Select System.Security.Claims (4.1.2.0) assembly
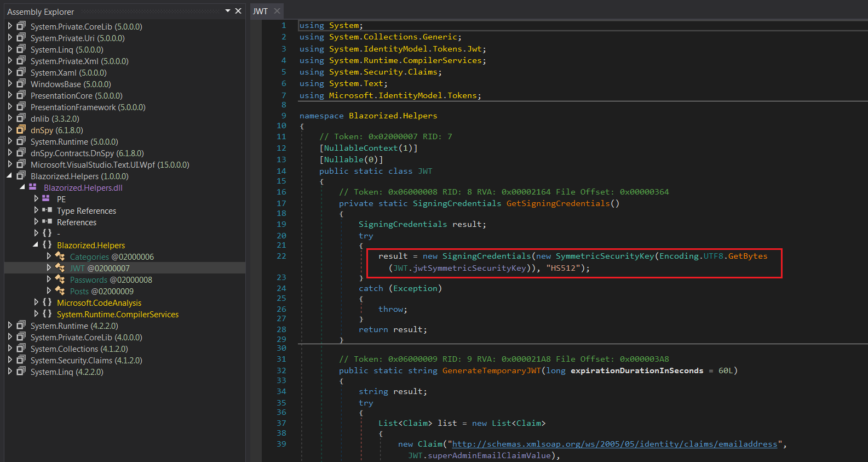868x462 pixels. [x=86, y=360]
